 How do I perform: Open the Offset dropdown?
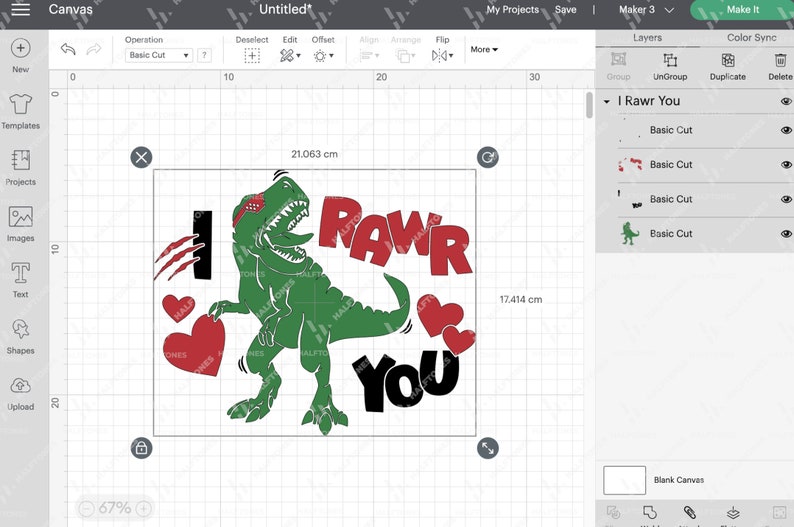coord(323,56)
